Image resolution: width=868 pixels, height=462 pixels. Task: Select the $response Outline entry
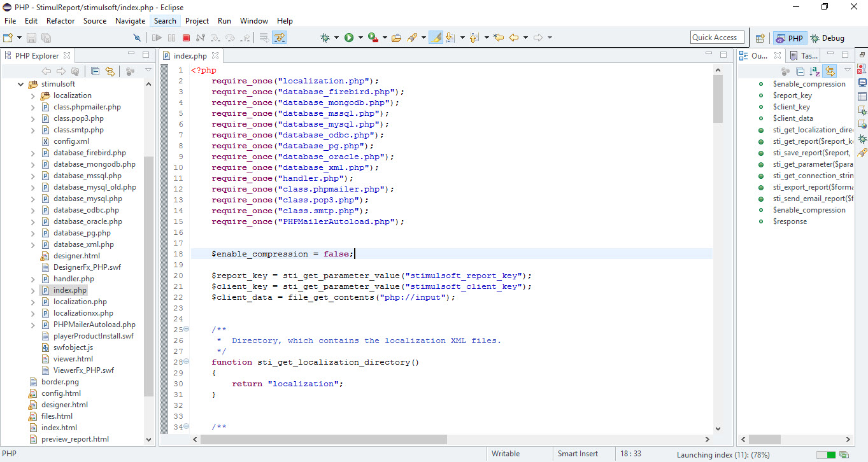click(x=790, y=221)
